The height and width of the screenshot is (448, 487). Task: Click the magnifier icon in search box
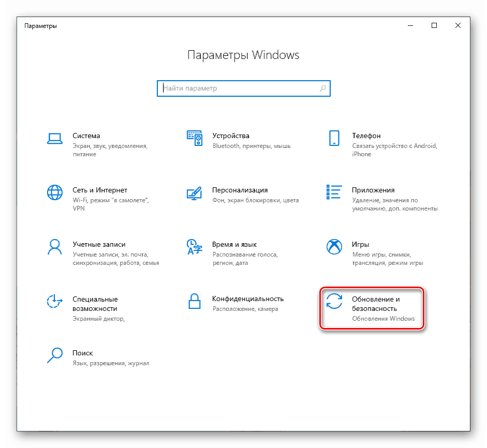click(x=323, y=88)
